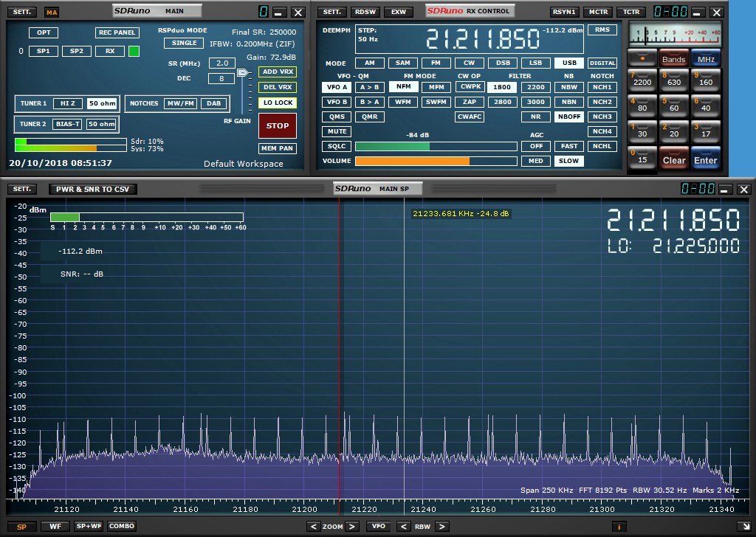Click the RX CONTROL frequency display 21.211.850

tap(483, 39)
